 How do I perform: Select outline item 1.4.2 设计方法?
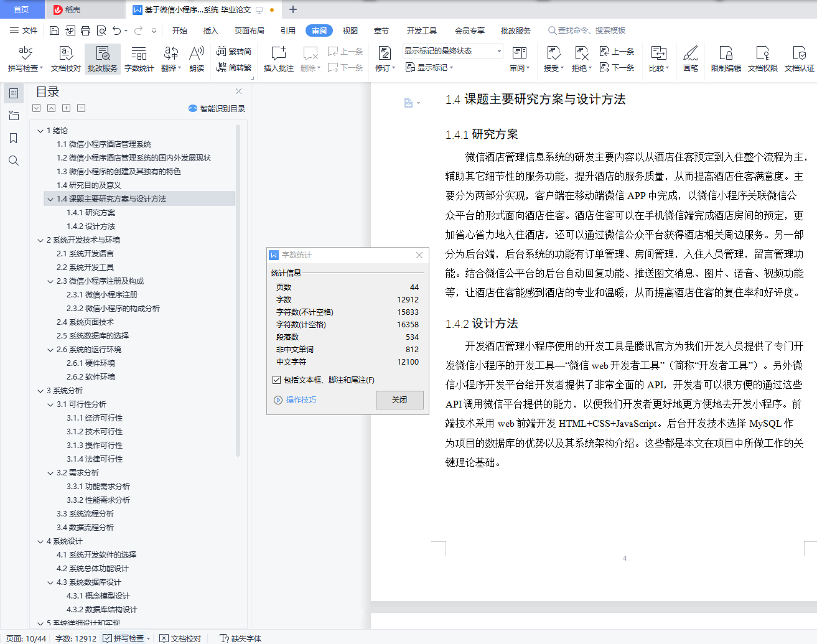tap(91, 226)
